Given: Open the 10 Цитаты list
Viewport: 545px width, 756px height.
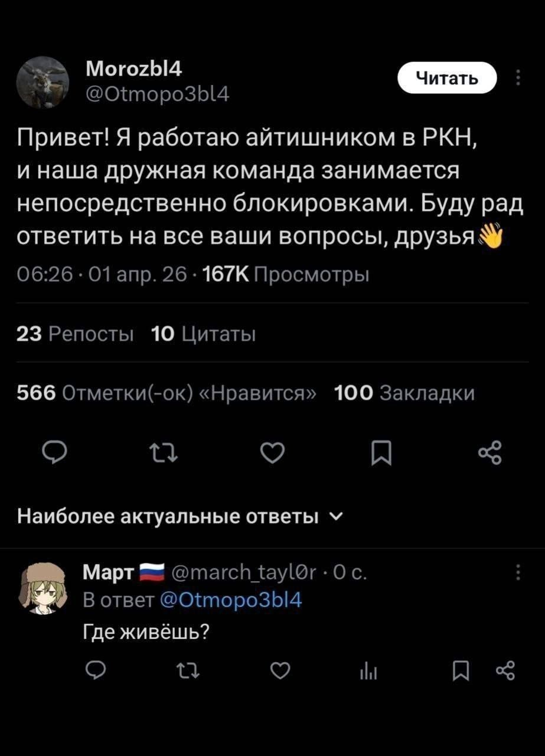Looking at the screenshot, I should 204,335.
